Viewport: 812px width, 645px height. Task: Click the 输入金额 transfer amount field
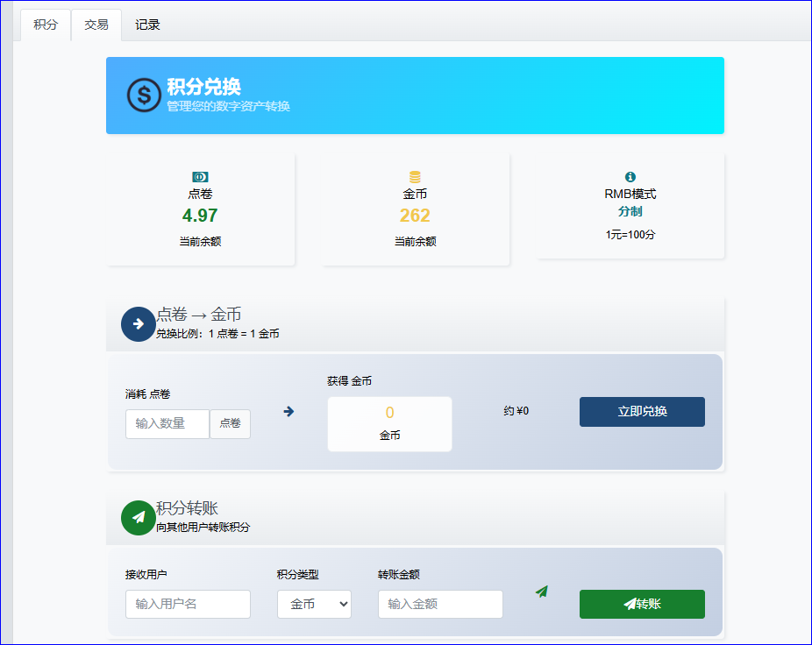[440, 604]
